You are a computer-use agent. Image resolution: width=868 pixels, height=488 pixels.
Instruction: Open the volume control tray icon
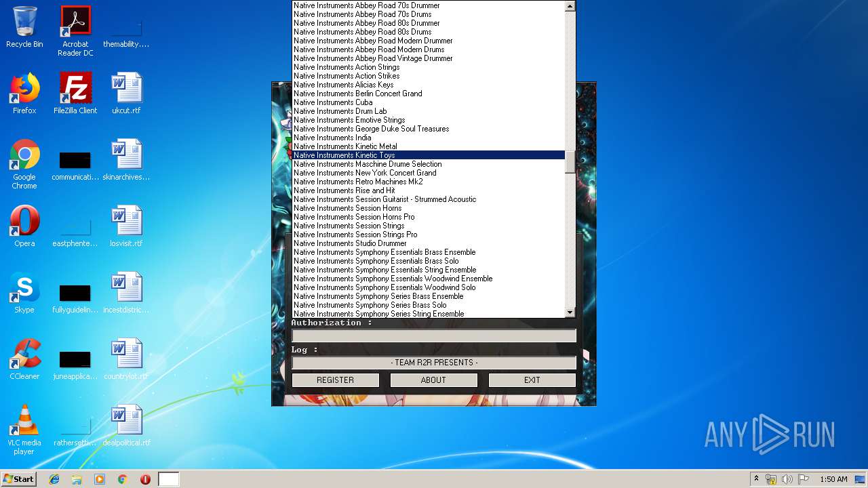pos(787,479)
